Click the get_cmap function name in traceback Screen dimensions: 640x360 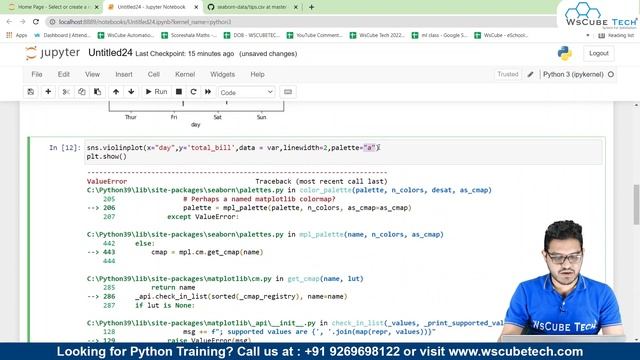(303, 279)
